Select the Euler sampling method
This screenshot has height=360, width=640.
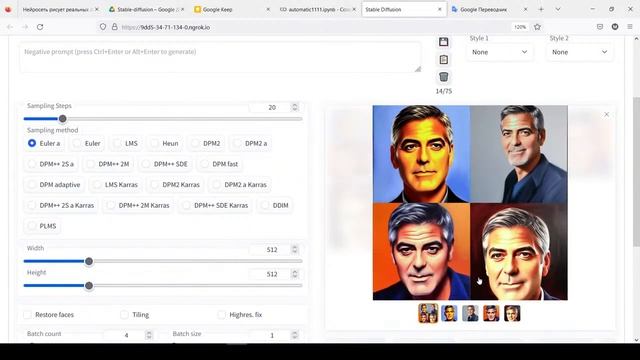pos(87,143)
